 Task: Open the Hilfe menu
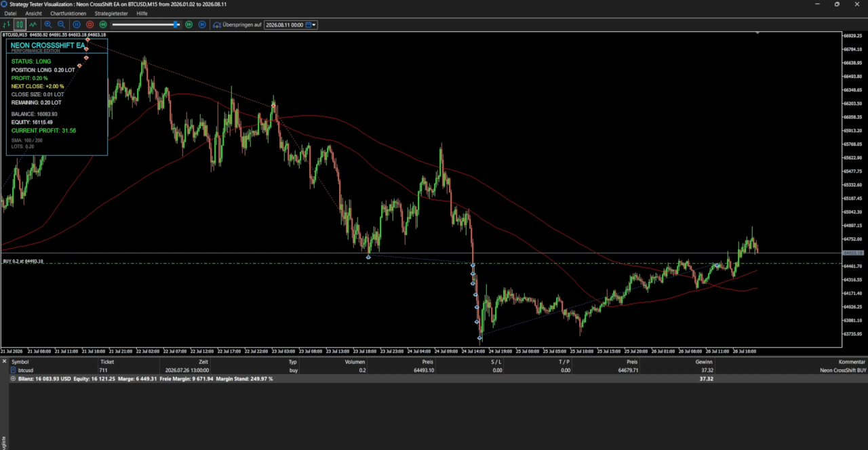(142, 14)
